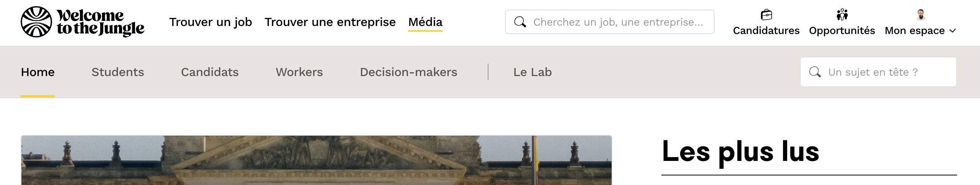
Task: Click the briefcase Candidatures icon
Action: [x=766, y=15]
